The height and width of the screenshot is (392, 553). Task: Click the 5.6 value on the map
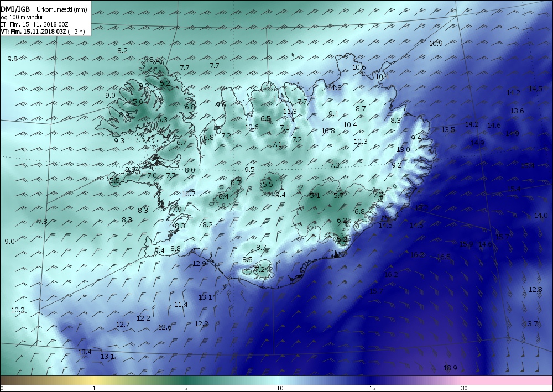[x=138, y=101]
